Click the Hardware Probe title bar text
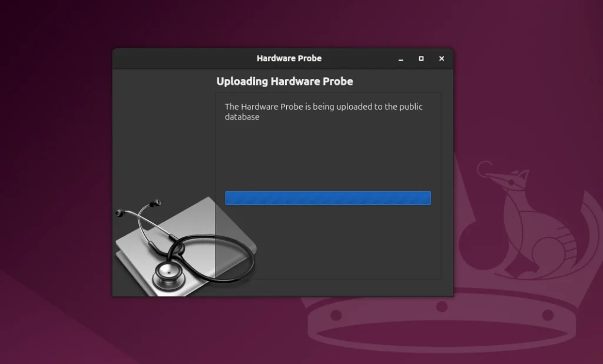The width and height of the screenshot is (603, 364). click(289, 58)
